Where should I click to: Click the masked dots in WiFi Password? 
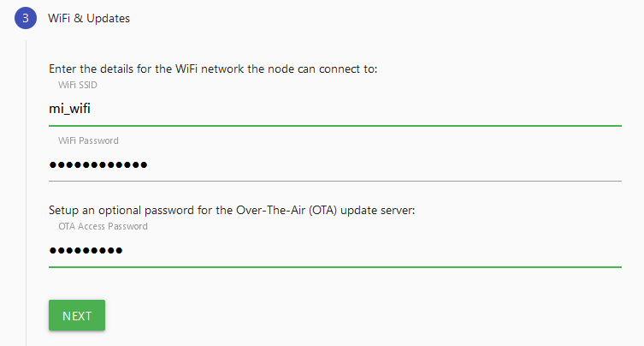pyautogui.click(x=97, y=164)
